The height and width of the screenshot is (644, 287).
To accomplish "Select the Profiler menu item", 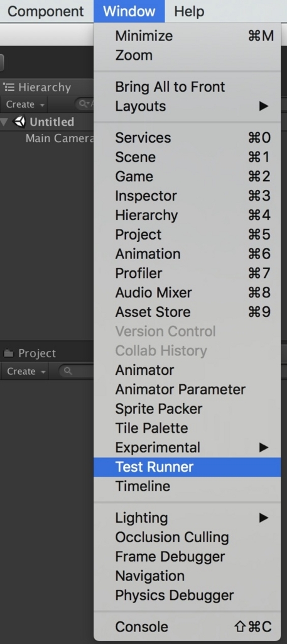I will click(187, 273).
